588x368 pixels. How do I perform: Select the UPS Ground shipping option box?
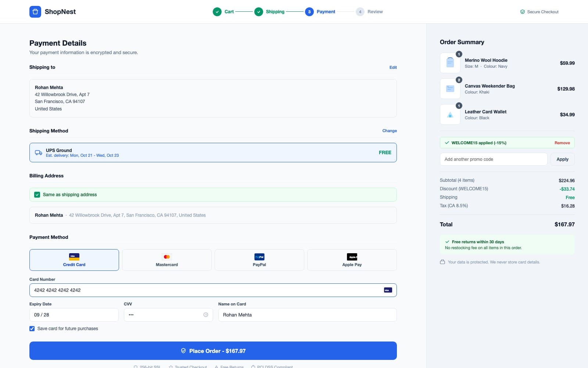(213, 152)
